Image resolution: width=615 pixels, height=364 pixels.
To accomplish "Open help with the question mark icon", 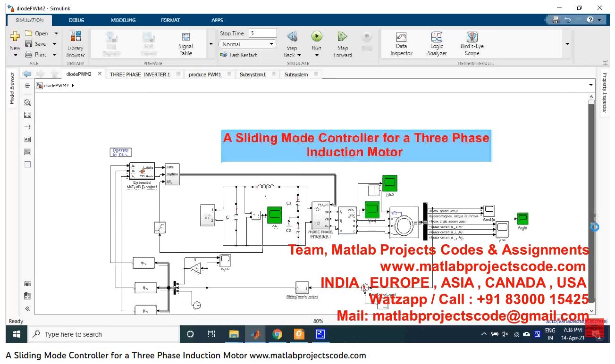I will [590, 20].
